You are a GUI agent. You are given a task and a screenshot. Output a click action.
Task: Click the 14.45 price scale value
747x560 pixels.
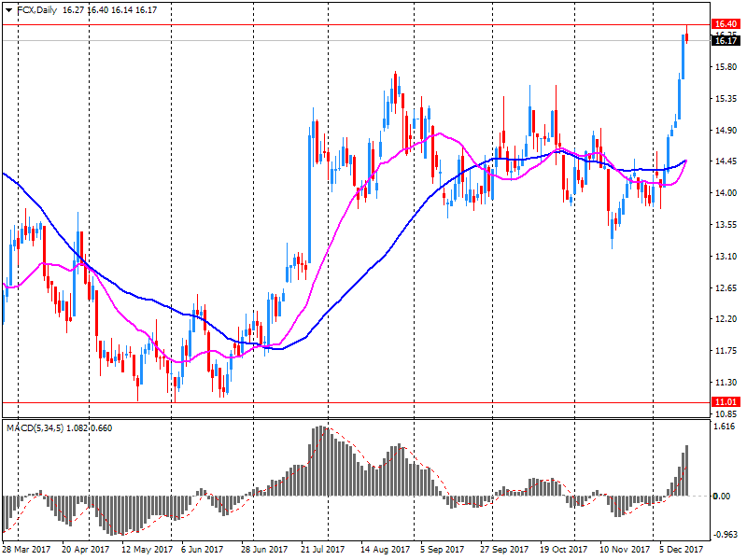[x=724, y=161]
